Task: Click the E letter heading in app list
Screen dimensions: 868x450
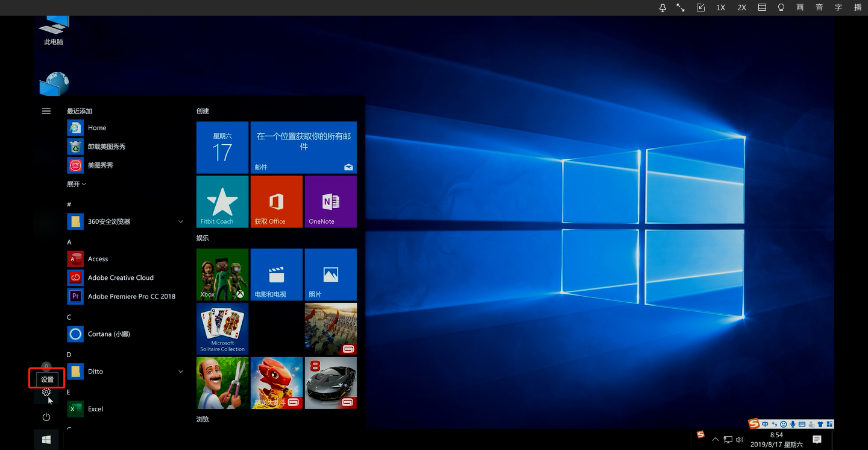Action: [x=69, y=392]
